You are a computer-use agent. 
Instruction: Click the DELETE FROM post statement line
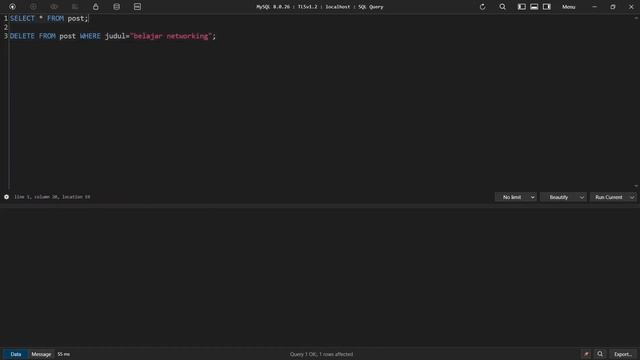click(113, 36)
